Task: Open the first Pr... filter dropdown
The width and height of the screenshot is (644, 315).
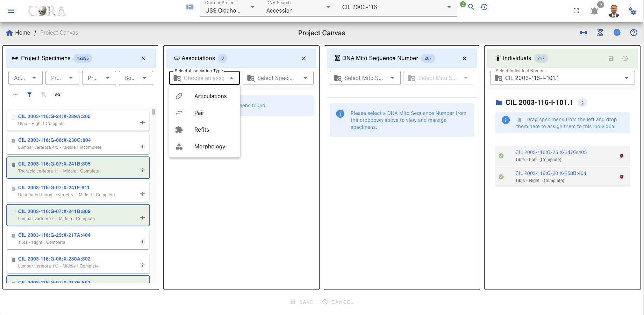Action: (62, 78)
